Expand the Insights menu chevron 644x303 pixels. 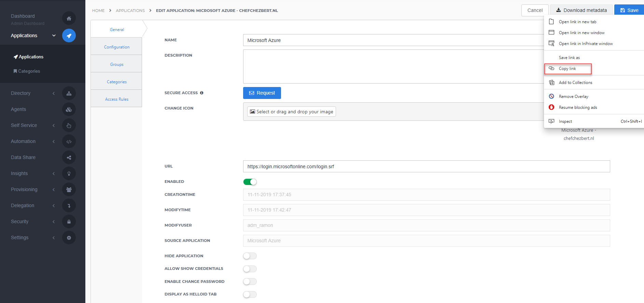pyautogui.click(x=54, y=174)
